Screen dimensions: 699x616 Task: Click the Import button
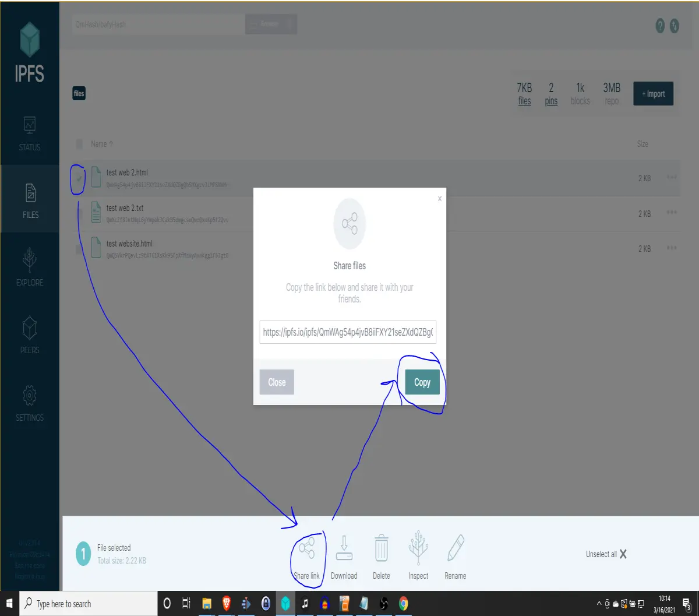[x=653, y=94]
